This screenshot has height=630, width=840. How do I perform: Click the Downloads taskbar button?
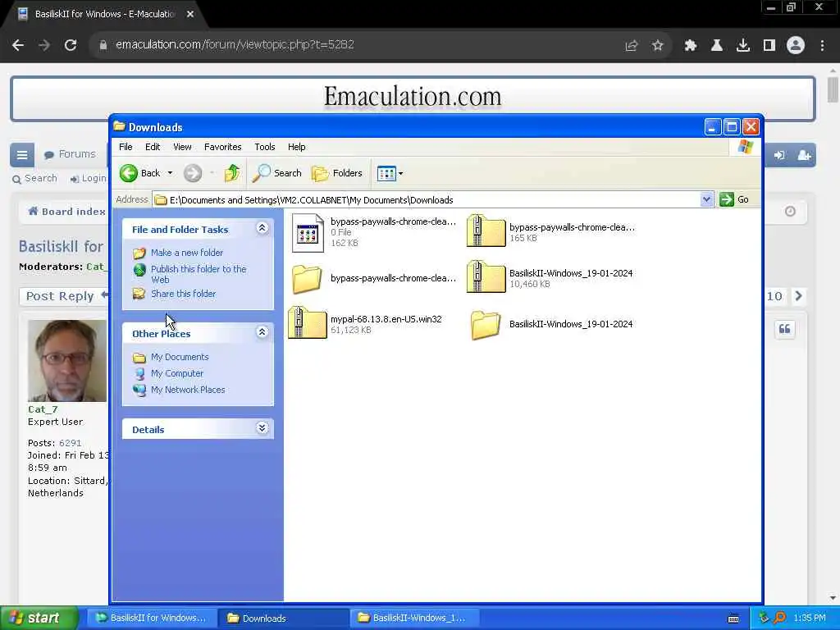pyautogui.click(x=282, y=619)
